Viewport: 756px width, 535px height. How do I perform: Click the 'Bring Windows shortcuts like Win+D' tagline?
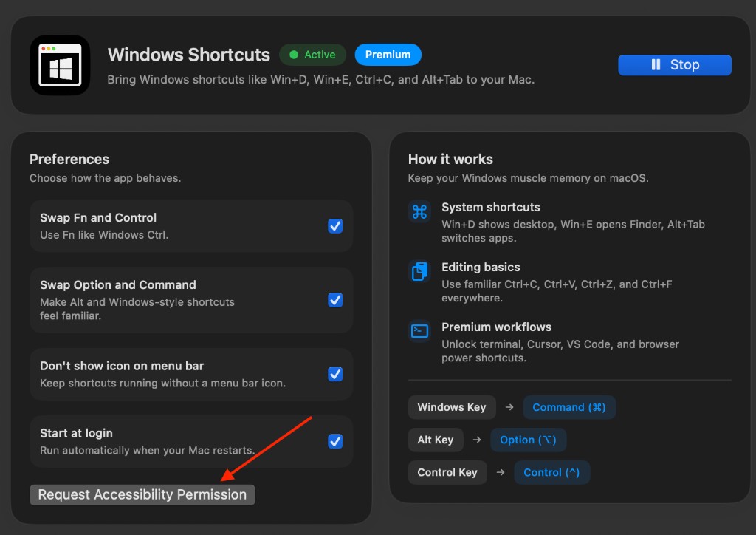tap(320, 80)
